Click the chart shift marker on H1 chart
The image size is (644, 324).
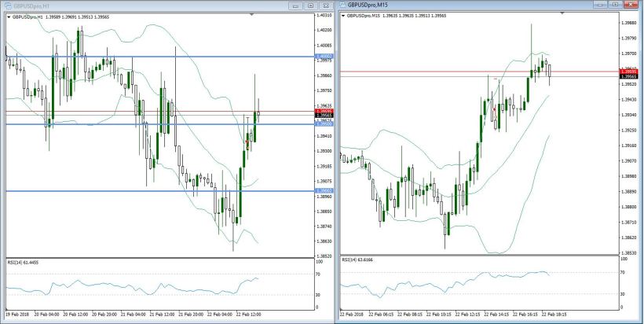pos(252,14)
